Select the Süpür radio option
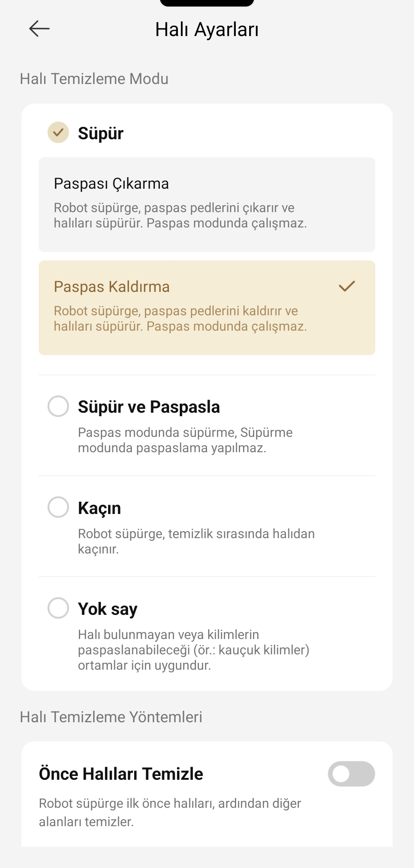This screenshot has height=868, width=414. (58, 132)
